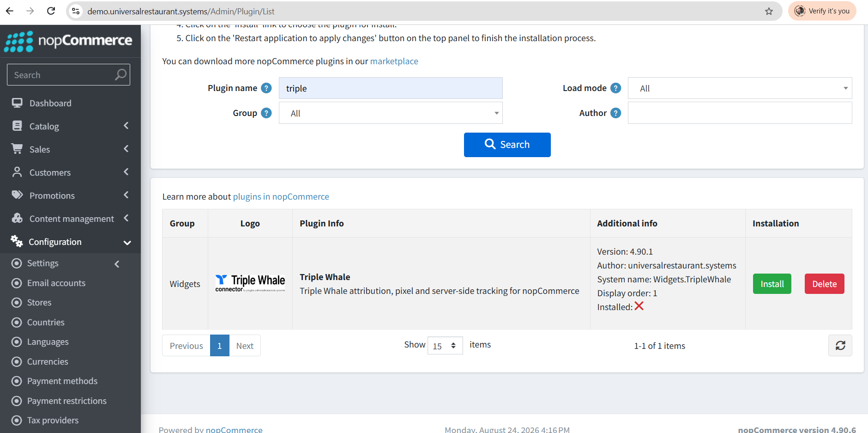Screen dimensions: 868x433
Task: Click the Plugin name field containing triple
Action: 391,88
